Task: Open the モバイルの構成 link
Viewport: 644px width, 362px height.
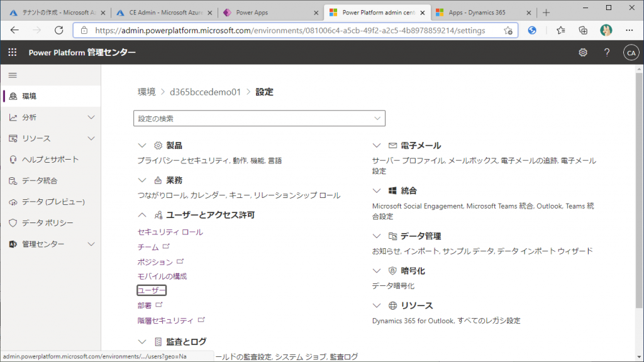Action: pos(162,277)
